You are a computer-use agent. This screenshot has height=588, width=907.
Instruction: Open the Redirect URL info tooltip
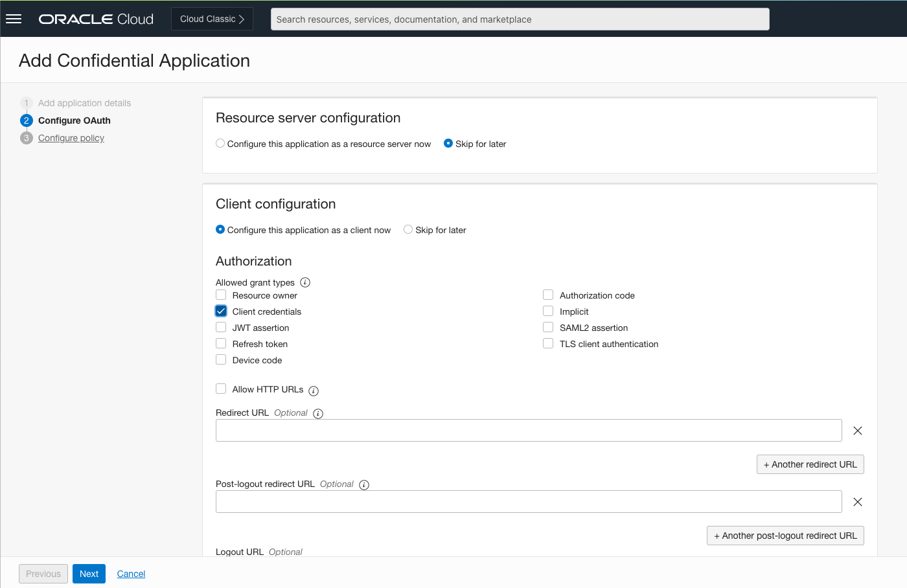click(x=317, y=413)
